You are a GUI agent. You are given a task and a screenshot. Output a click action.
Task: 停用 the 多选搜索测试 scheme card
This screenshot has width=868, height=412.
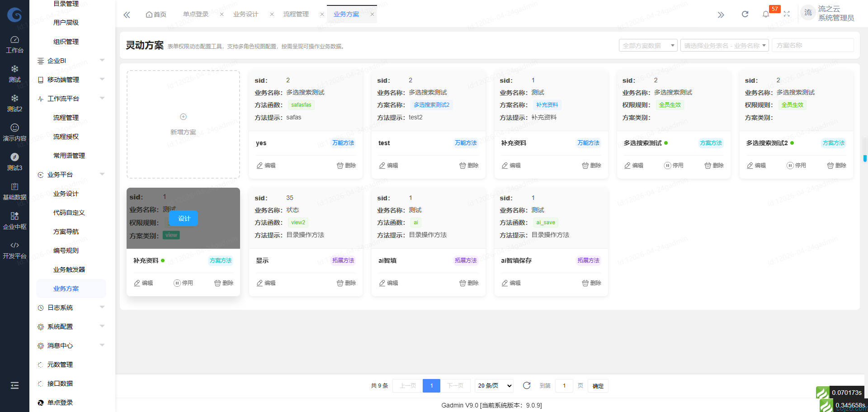tap(674, 165)
